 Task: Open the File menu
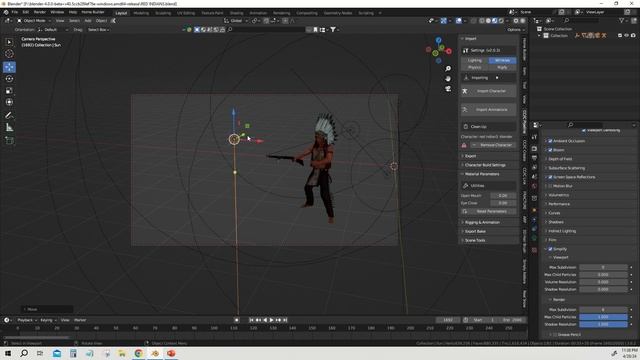[x=15, y=12]
